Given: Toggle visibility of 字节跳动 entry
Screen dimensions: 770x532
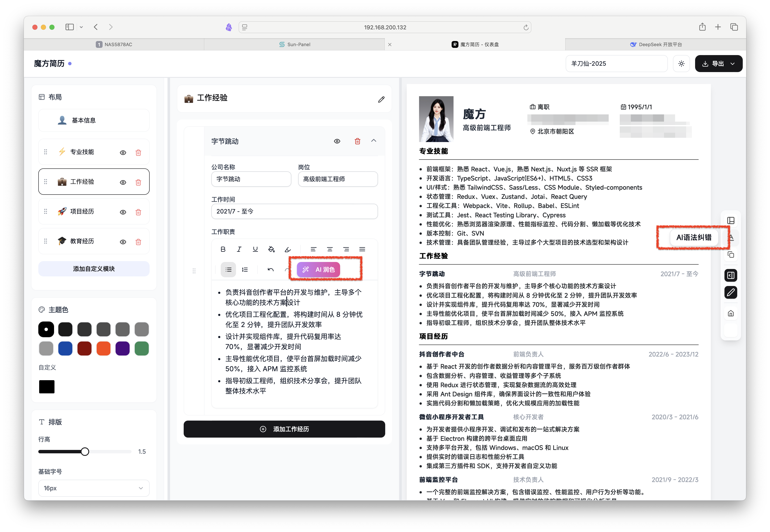Looking at the screenshot, I should (337, 141).
